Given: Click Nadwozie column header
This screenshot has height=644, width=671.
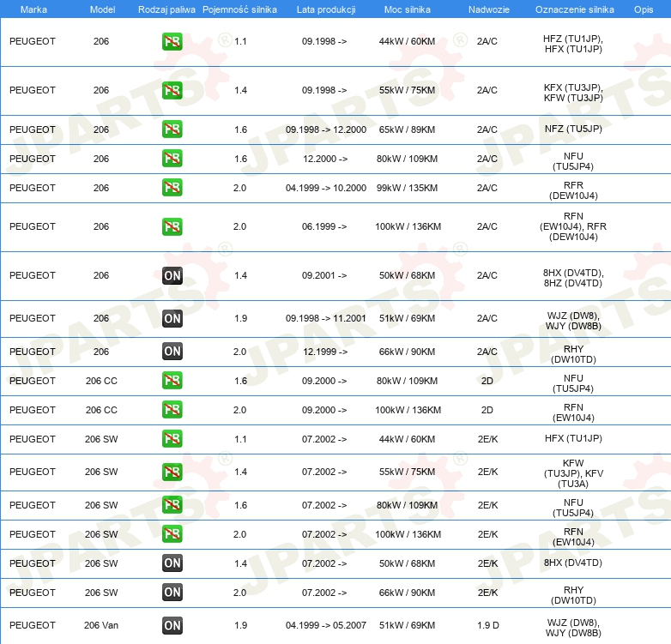Looking at the screenshot, I should [x=489, y=9].
